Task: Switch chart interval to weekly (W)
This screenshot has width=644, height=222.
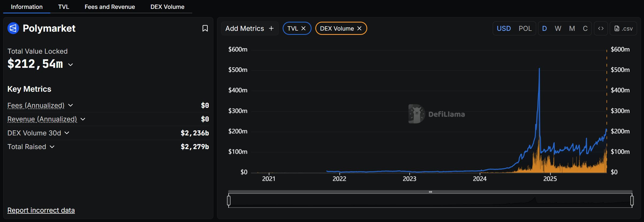Action: (x=558, y=28)
